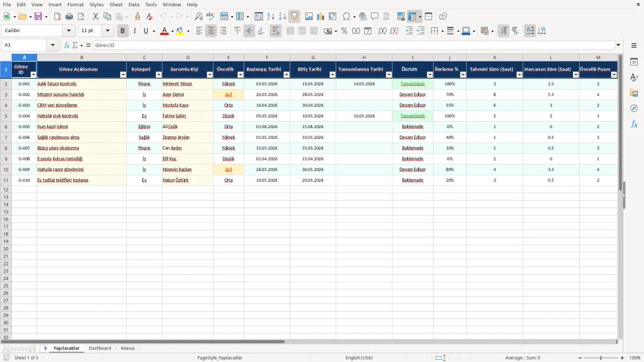
Task: Click the yellow background color highlight icon
Action: click(x=180, y=31)
